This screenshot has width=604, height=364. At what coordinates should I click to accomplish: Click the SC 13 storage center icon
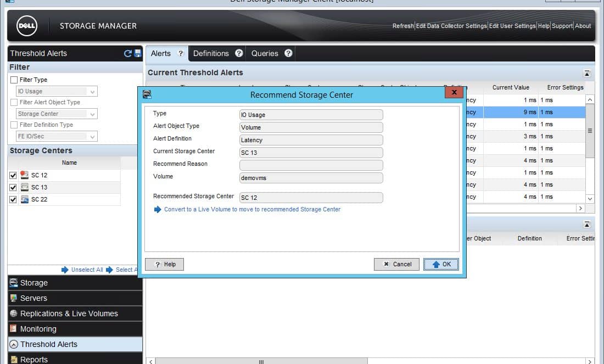pyautogui.click(x=25, y=187)
